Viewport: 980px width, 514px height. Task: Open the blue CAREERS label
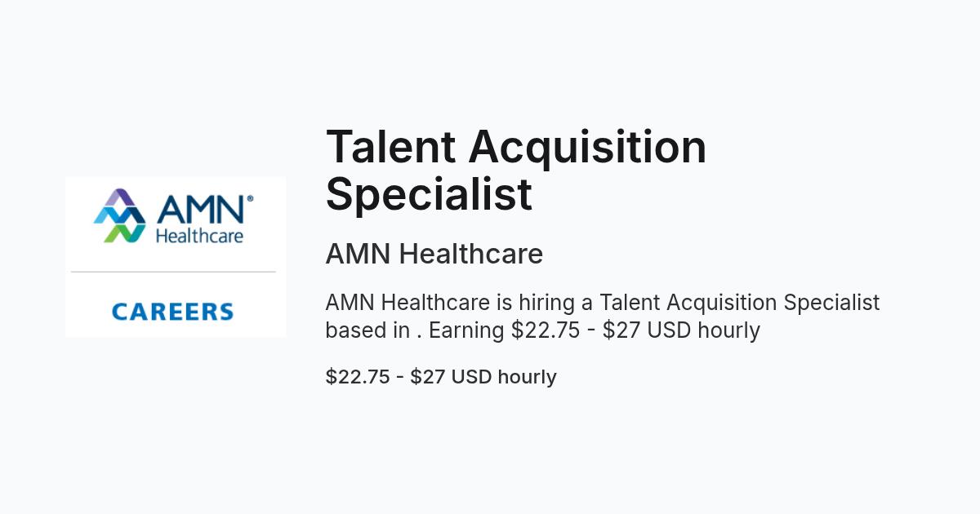tap(172, 312)
